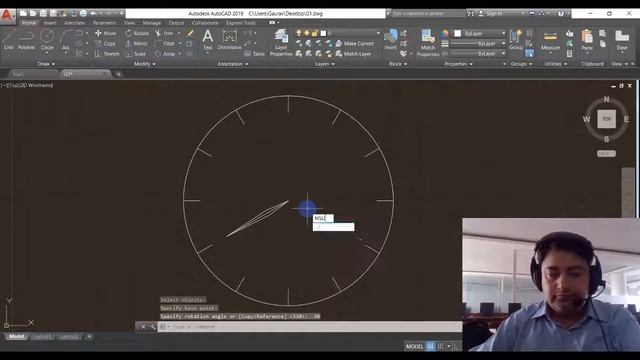This screenshot has width=640, height=360.
Task: Select the Arc tool
Action: pyautogui.click(x=66, y=40)
